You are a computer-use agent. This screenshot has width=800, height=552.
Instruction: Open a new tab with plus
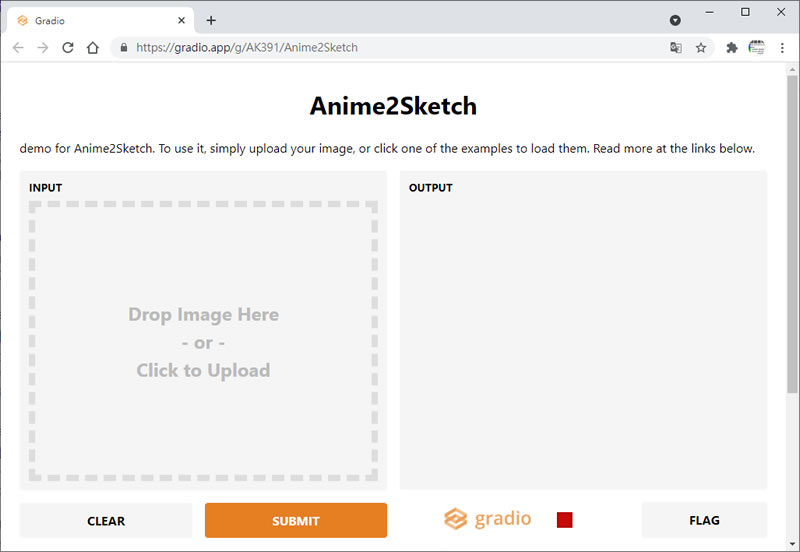click(x=211, y=20)
